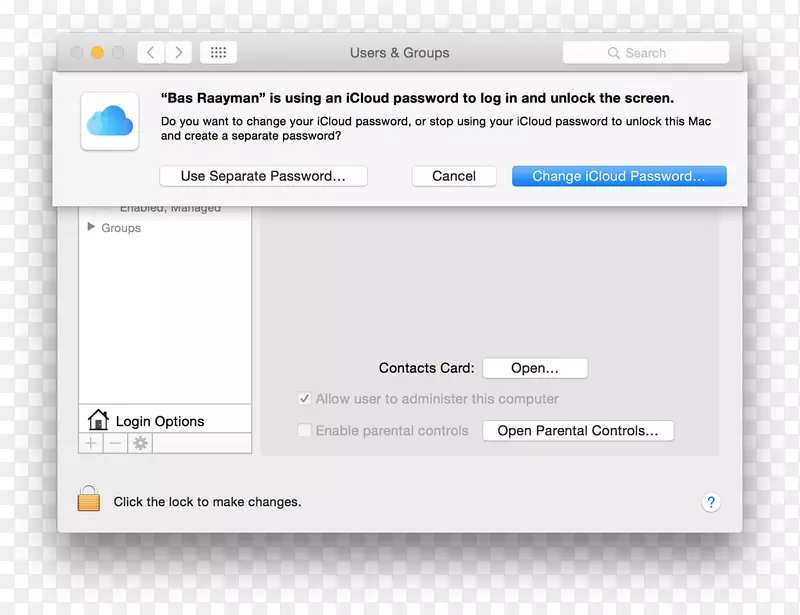Expand the Groups disclosure triangle
This screenshot has height=615, width=800.
pyautogui.click(x=91, y=227)
